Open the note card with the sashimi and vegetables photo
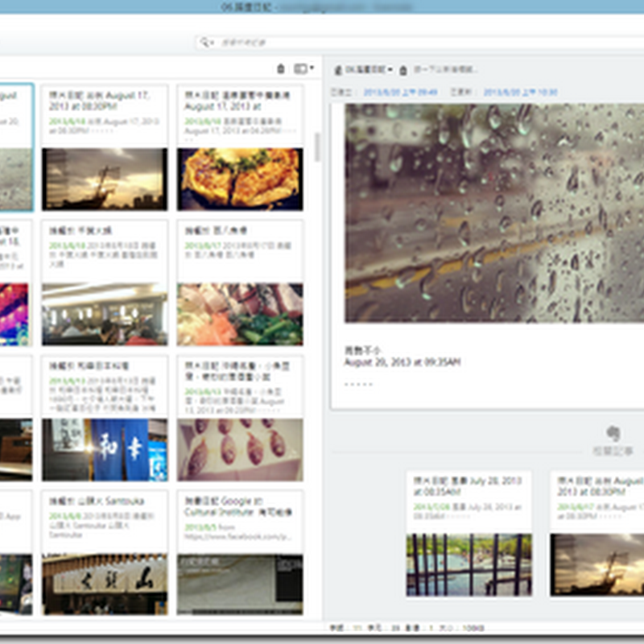Viewport: 644px width, 644px height. (240, 283)
